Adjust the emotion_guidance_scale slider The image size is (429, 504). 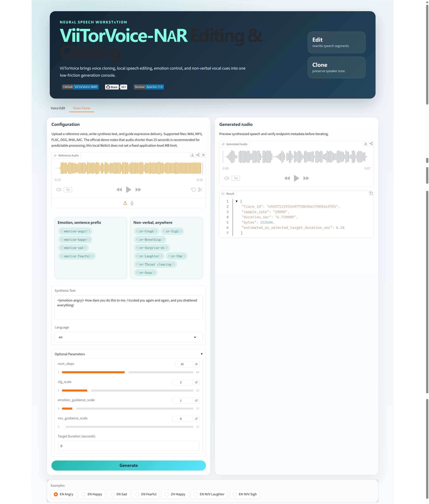pos(127,409)
